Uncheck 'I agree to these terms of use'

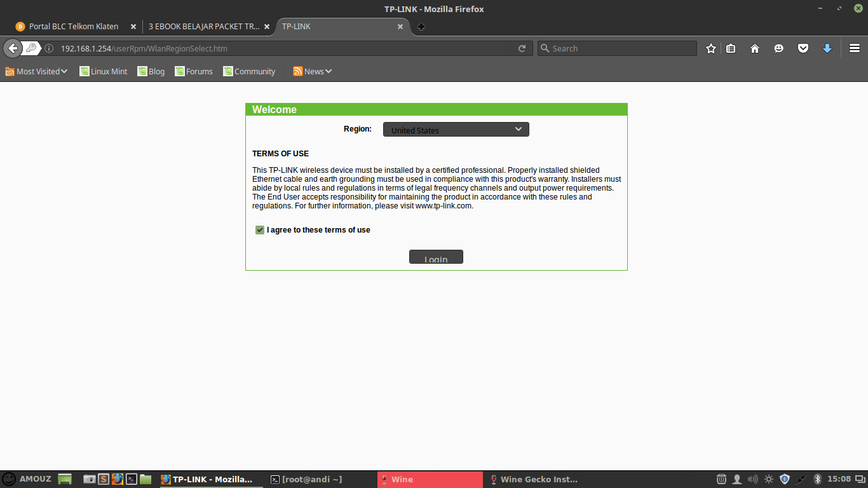260,230
